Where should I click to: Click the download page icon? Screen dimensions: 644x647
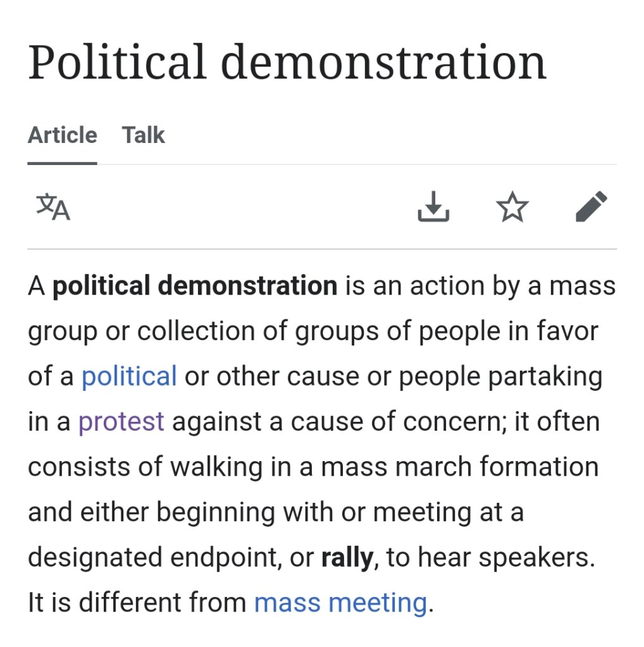tap(433, 207)
